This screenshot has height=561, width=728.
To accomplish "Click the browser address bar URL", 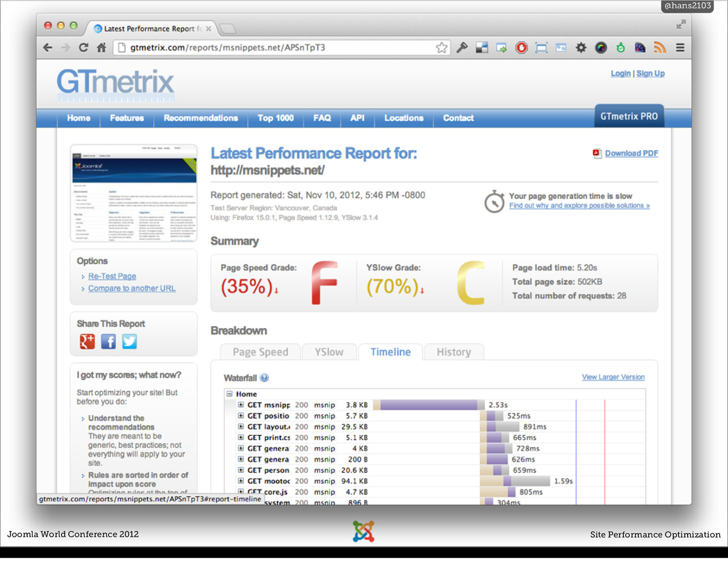I will click(x=227, y=47).
